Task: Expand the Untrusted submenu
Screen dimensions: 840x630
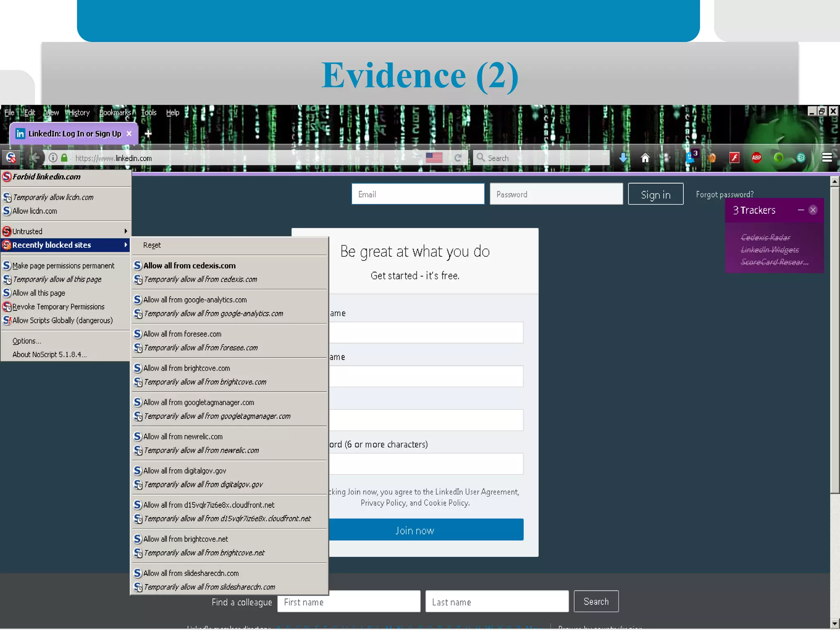Action: (66, 231)
